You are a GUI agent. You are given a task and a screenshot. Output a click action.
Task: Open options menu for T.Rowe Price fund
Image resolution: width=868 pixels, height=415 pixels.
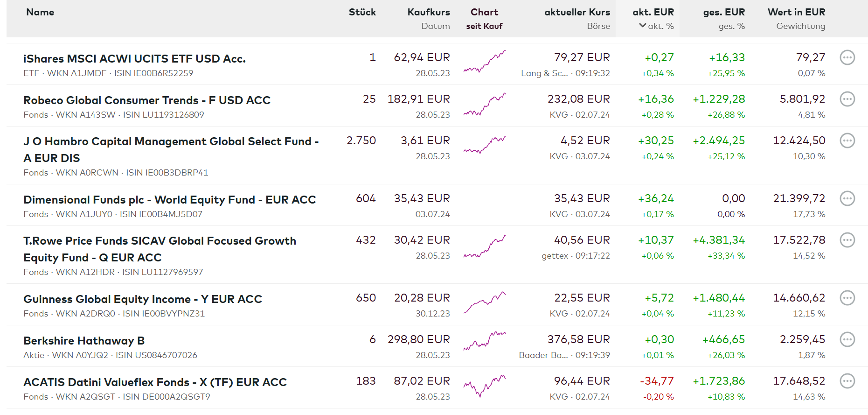847,240
